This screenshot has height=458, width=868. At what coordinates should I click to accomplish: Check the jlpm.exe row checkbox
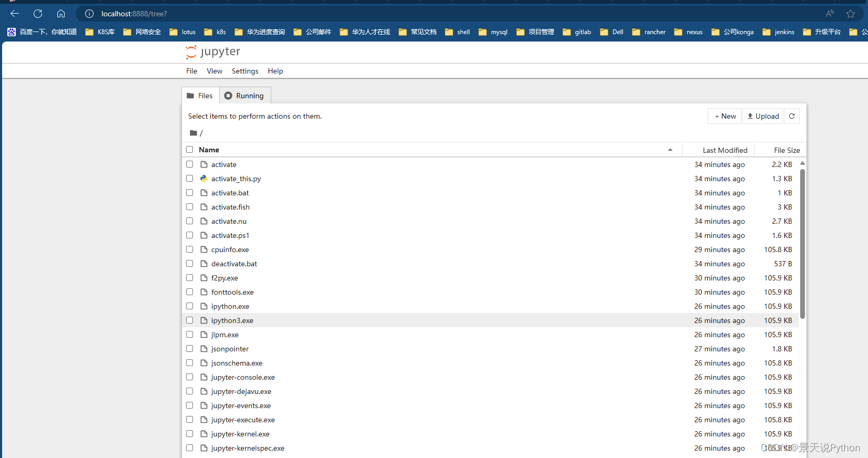(190, 335)
